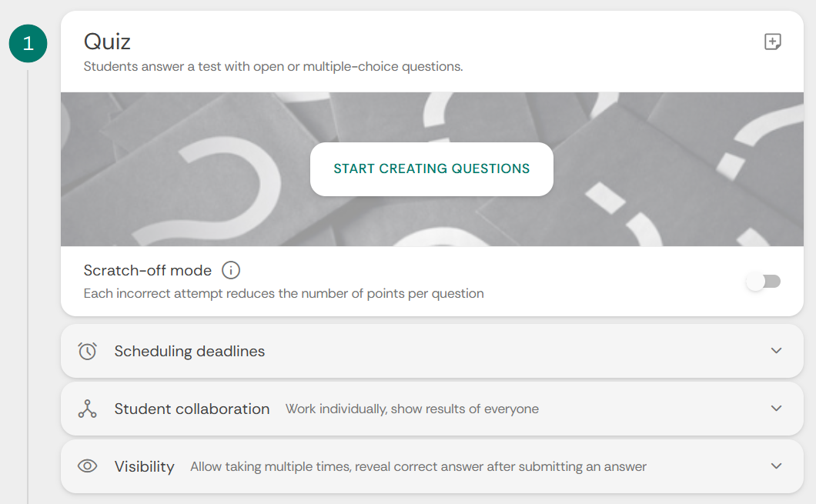Click the alarm clock icon for Scheduling deadlines
This screenshot has height=504, width=816.
[x=88, y=351]
